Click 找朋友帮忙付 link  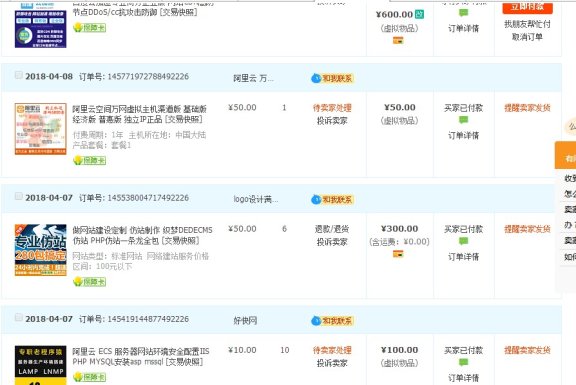pos(527,24)
